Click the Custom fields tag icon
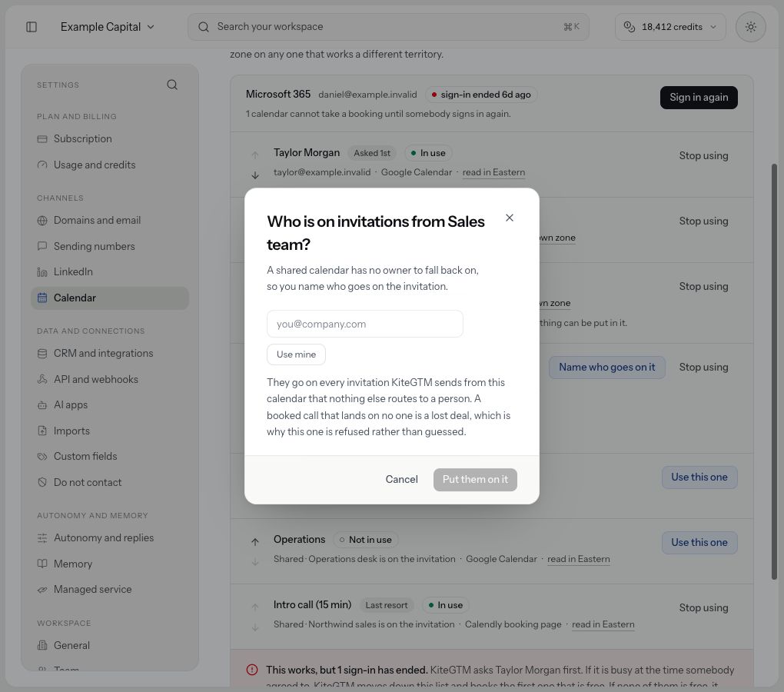Viewport: 784px width, 692px height. (42, 457)
